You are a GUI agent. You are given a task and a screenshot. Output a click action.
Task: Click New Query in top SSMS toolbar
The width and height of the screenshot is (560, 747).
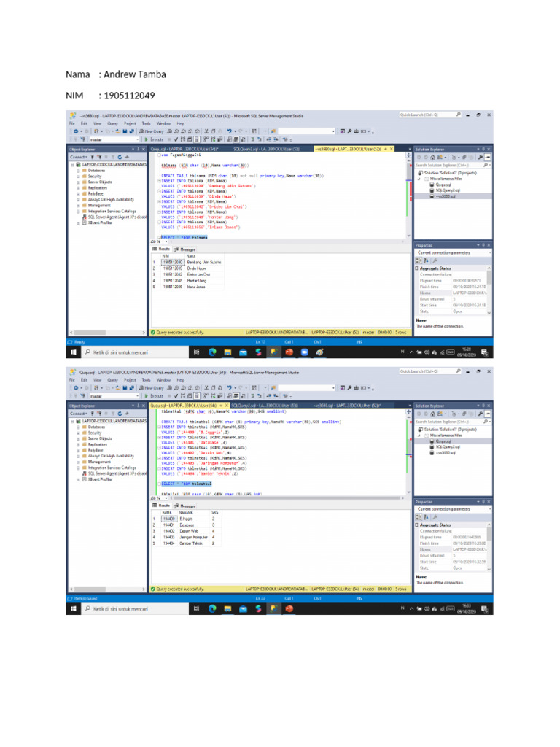pyautogui.click(x=151, y=131)
